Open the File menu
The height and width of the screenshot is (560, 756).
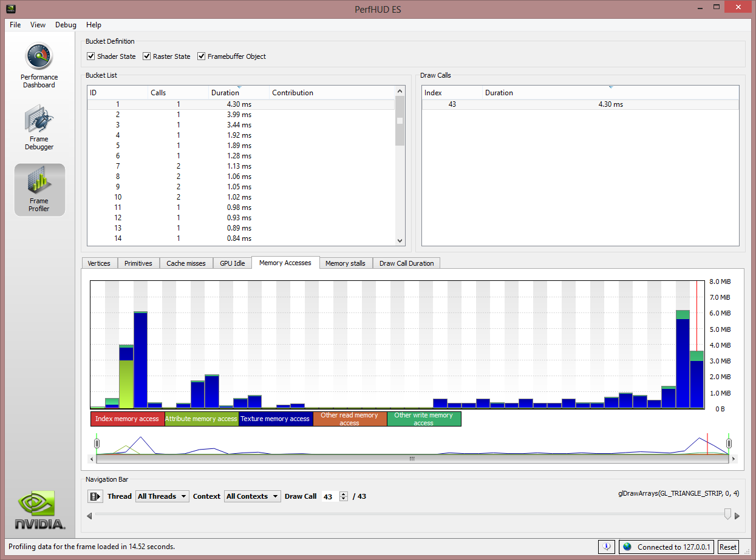15,25
